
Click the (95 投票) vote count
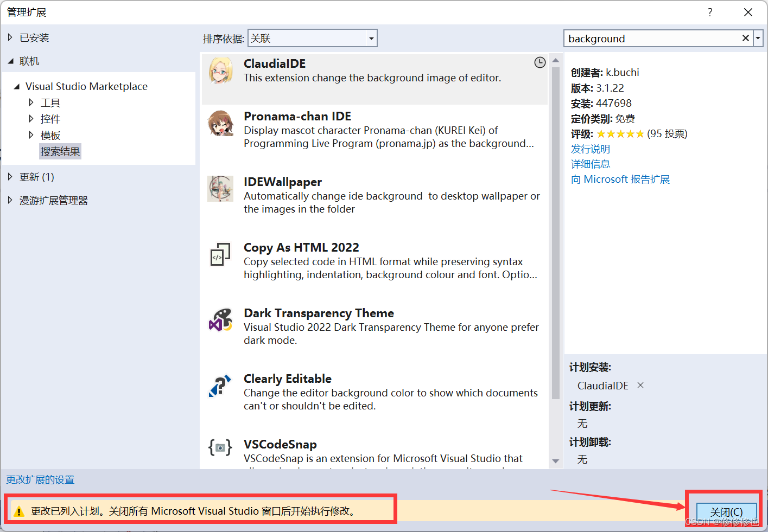point(667,133)
